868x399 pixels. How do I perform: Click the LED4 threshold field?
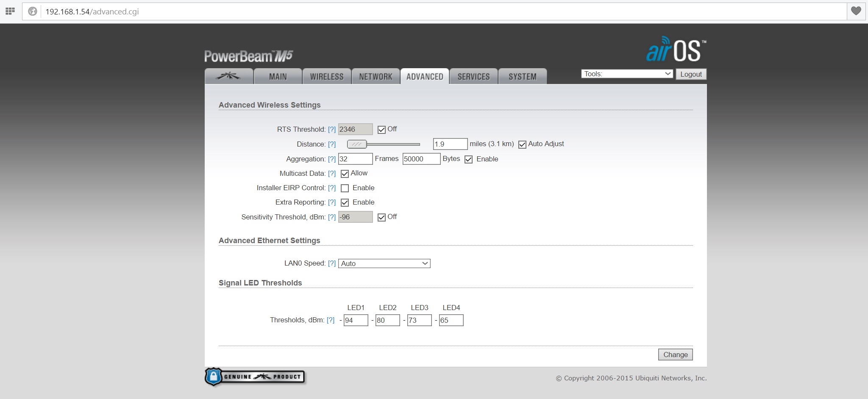(x=451, y=320)
